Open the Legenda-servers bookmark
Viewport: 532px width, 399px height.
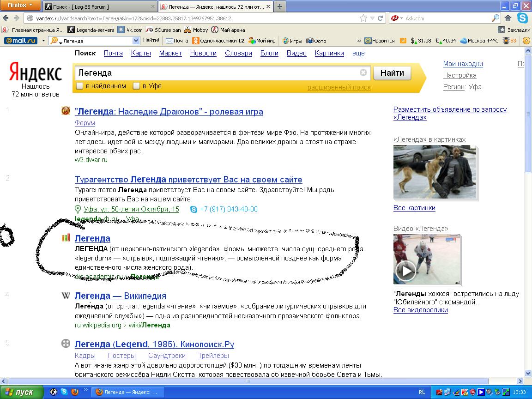91,30
